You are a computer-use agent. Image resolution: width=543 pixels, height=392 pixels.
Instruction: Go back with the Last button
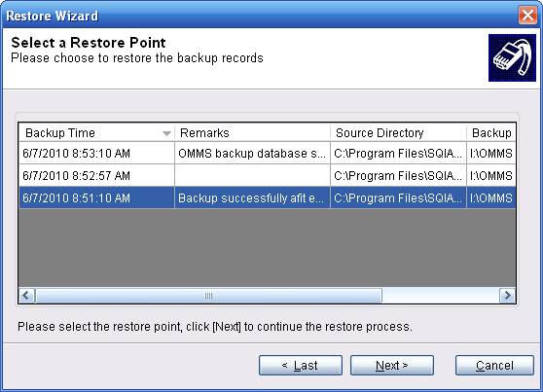[x=301, y=366]
